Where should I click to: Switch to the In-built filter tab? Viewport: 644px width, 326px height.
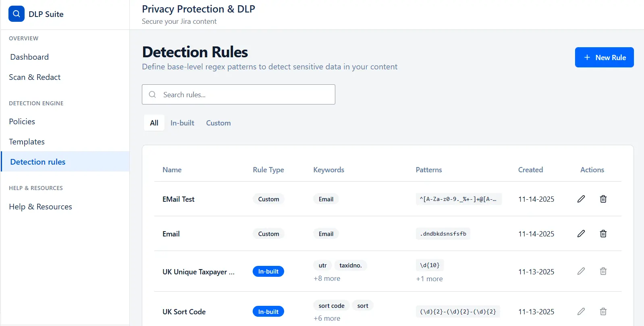coord(182,123)
